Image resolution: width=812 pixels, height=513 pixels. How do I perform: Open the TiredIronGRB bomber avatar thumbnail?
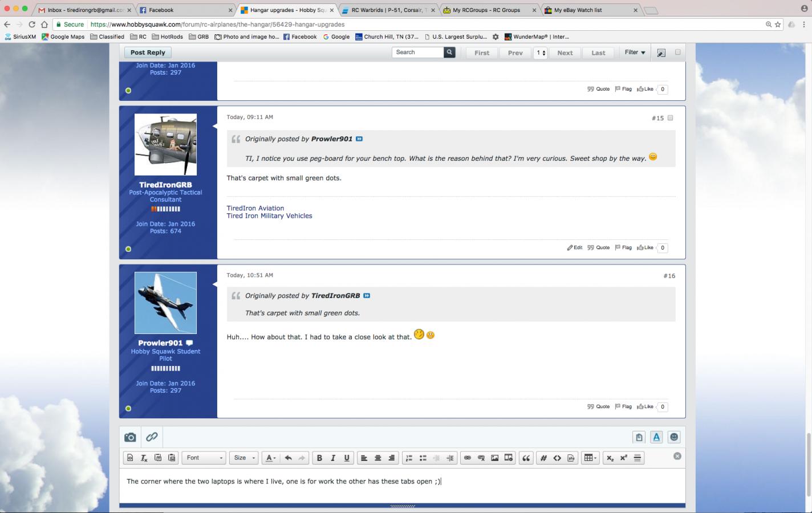[165, 145]
